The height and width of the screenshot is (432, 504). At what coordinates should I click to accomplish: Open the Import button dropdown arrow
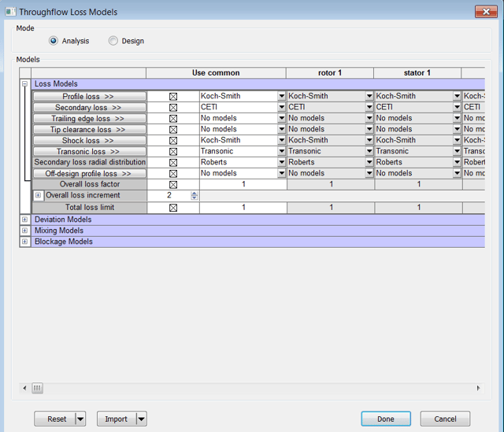tap(141, 419)
